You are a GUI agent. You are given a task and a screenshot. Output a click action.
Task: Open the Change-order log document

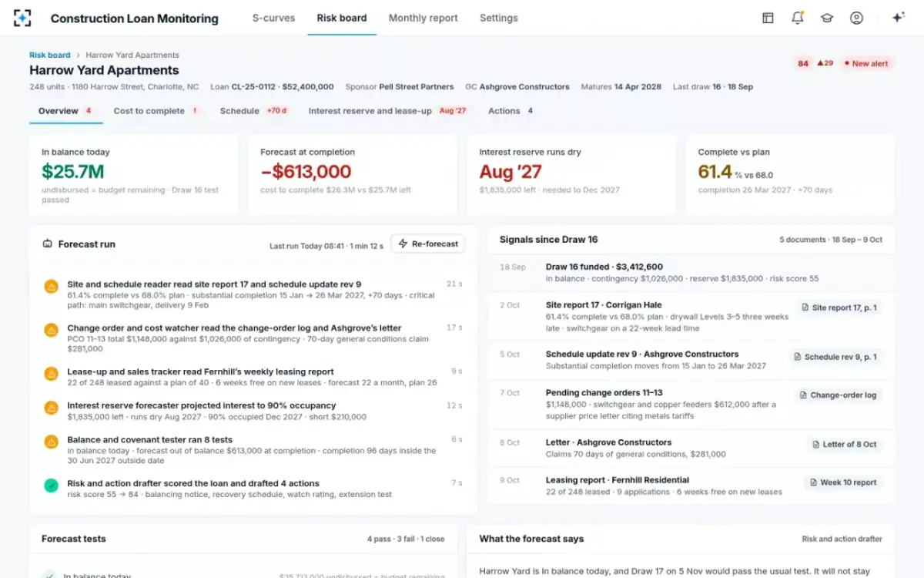click(x=839, y=395)
